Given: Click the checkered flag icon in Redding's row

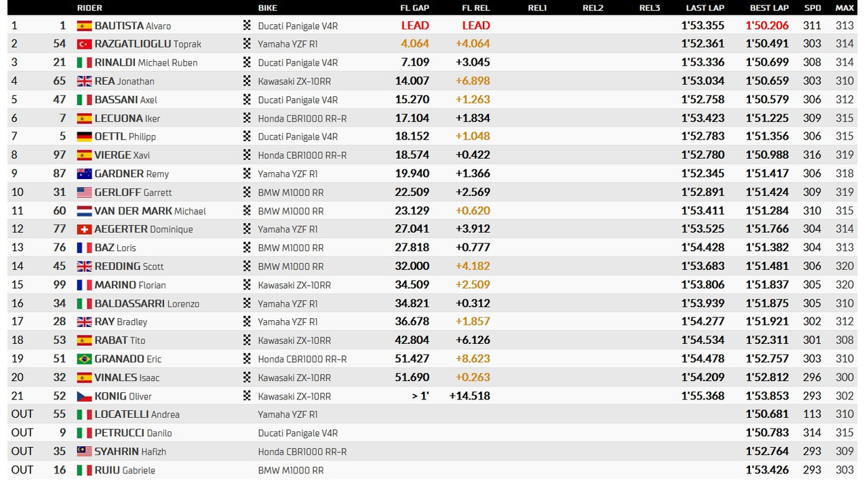Looking at the screenshot, I should tap(247, 267).
